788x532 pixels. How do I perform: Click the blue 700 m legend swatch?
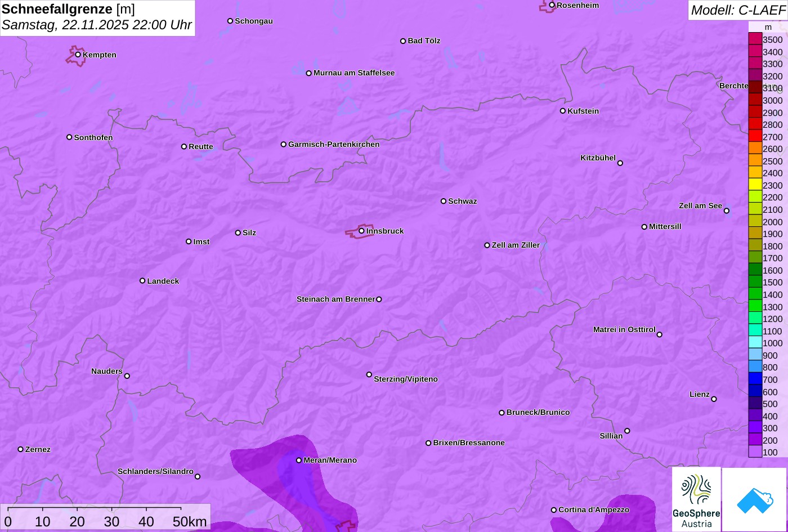tap(755, 379)
